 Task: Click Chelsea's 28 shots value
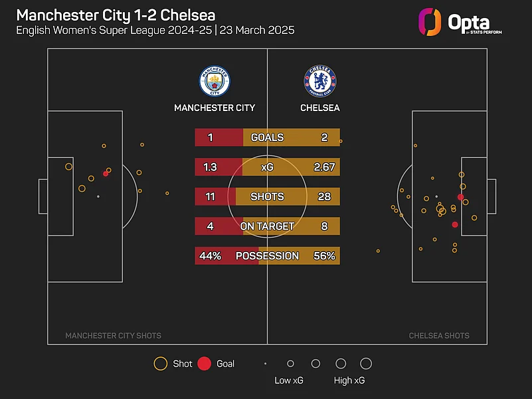pyautogui.click(x=324, y=197)
